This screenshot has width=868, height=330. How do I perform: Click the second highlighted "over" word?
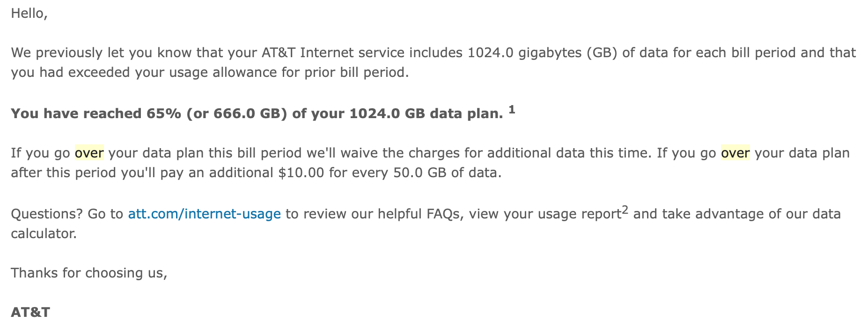pyautogui.click(x=735, y=153)
